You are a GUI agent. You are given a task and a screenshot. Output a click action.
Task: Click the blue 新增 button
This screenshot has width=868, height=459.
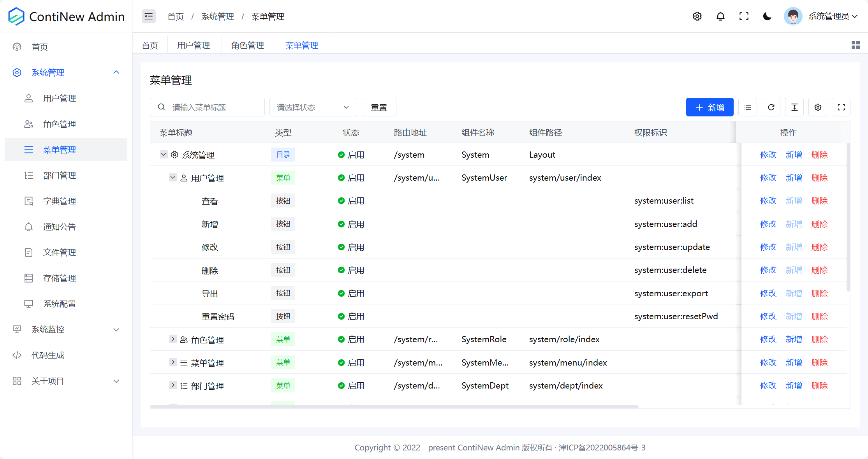(x=710, y=107)
